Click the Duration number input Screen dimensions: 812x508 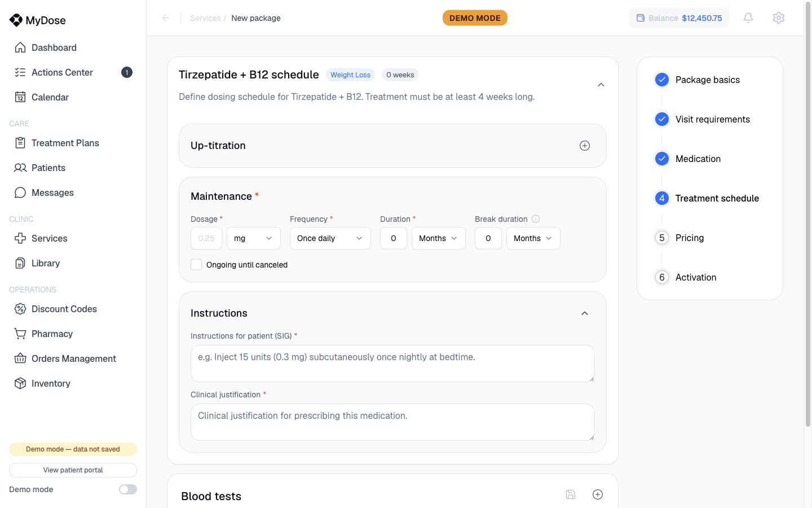coord(394,238)
